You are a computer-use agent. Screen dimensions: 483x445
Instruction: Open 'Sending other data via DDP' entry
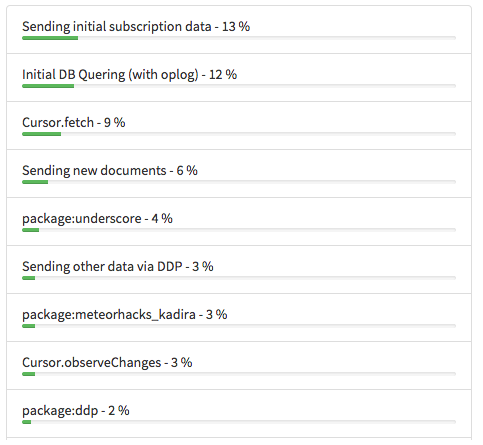tap(239, 269)
